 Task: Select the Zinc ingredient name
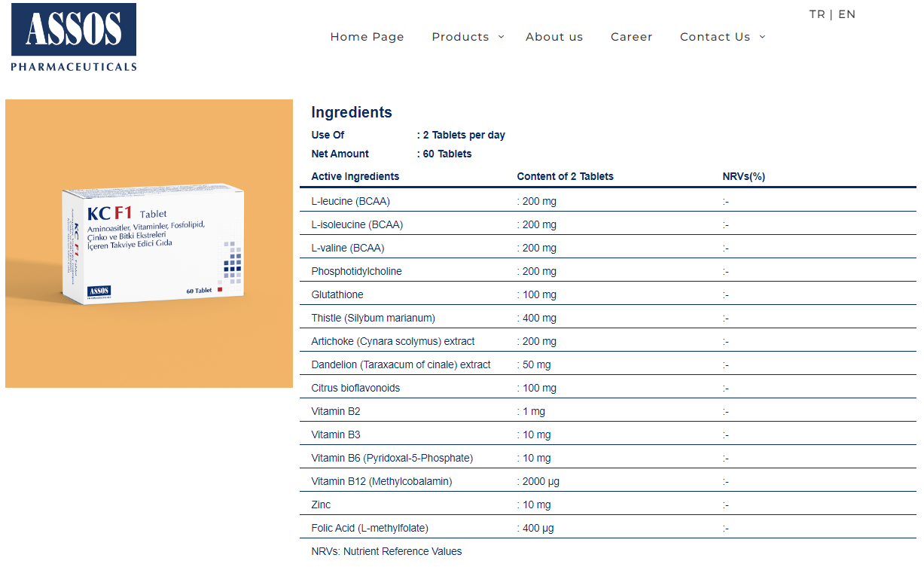click(x=321, y=505)
